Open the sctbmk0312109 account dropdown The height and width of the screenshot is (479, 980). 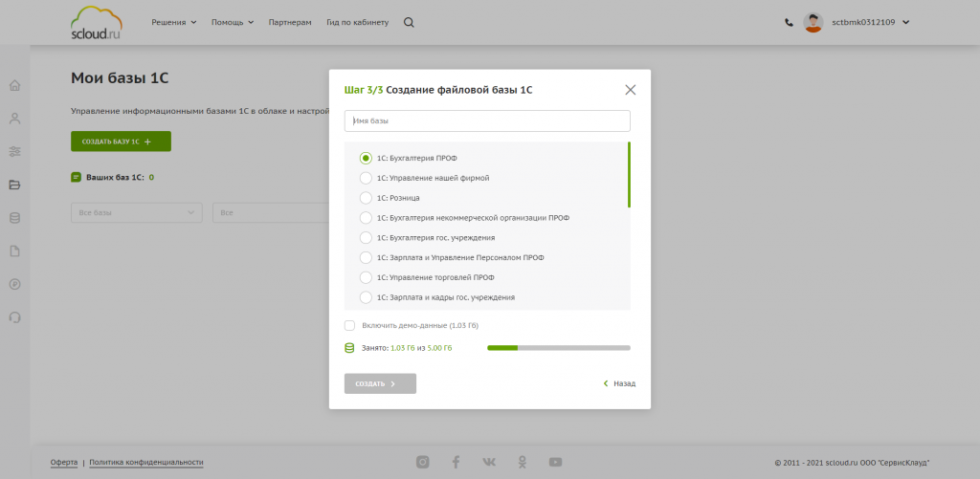[x=870, y=23]
